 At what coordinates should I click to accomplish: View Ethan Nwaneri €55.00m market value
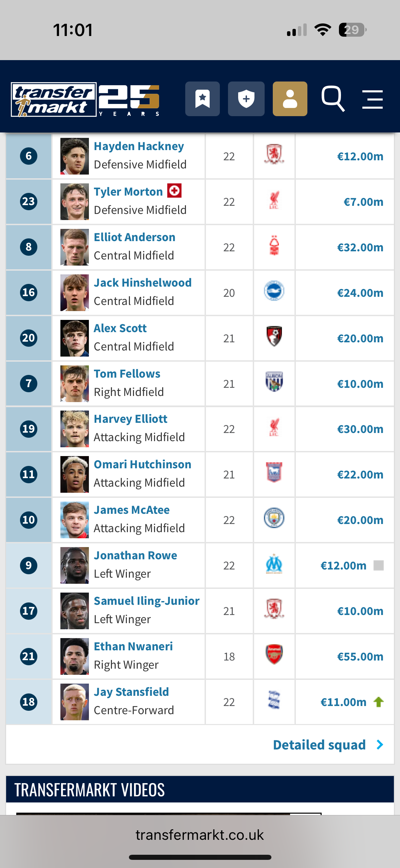point(360,656)
